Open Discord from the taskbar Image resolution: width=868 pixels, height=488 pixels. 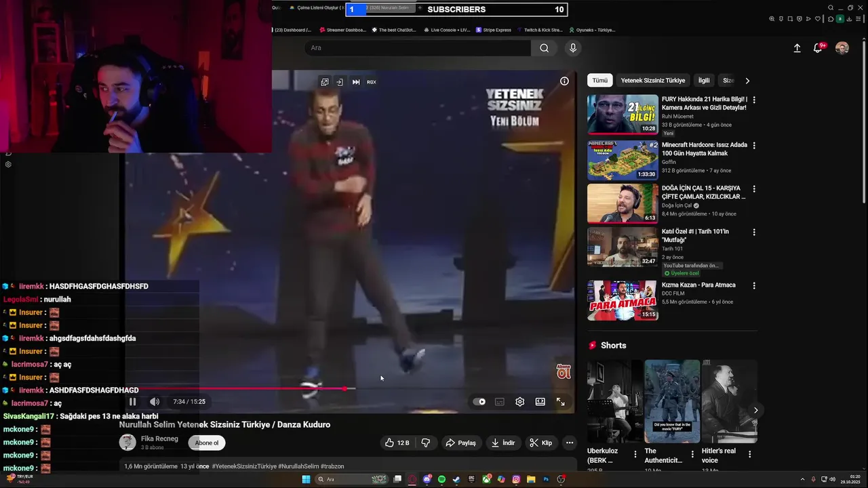click(427, 479)
